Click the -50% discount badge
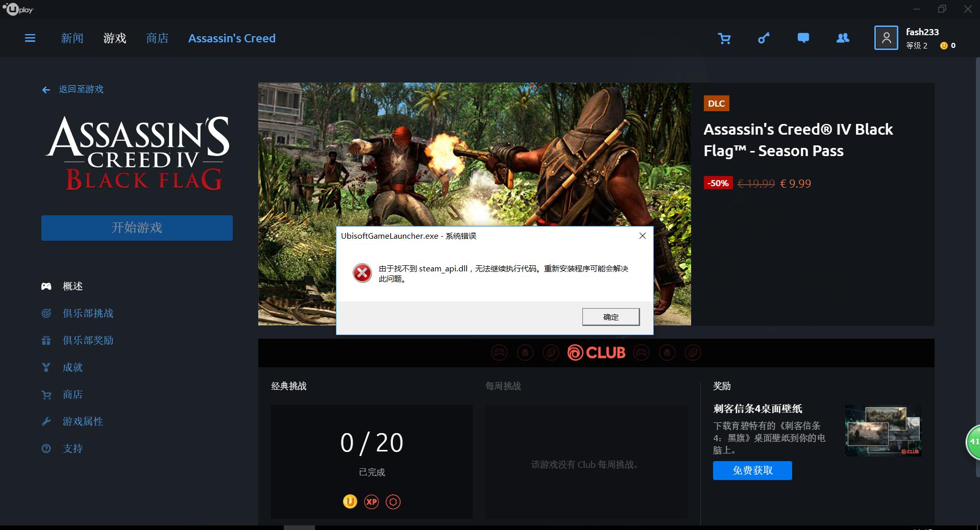This screenshot has height=530, width=980. (718, 183)
